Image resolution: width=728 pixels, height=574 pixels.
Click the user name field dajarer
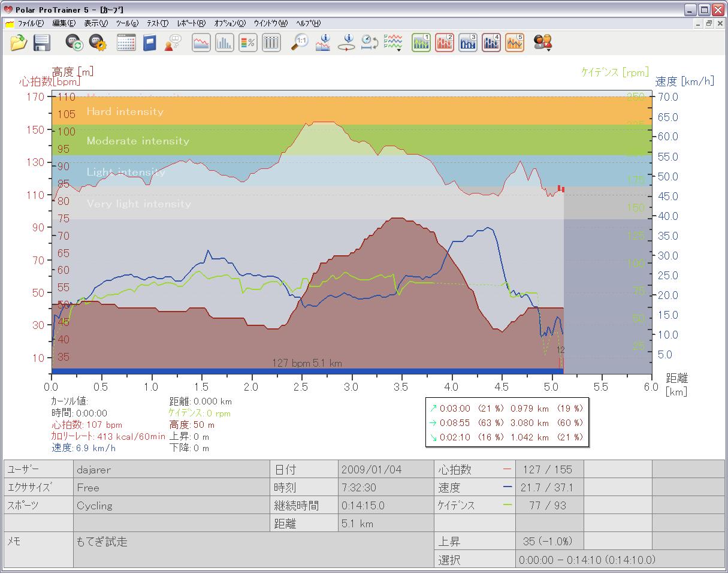pyautogui.click(x=171, y=470)
